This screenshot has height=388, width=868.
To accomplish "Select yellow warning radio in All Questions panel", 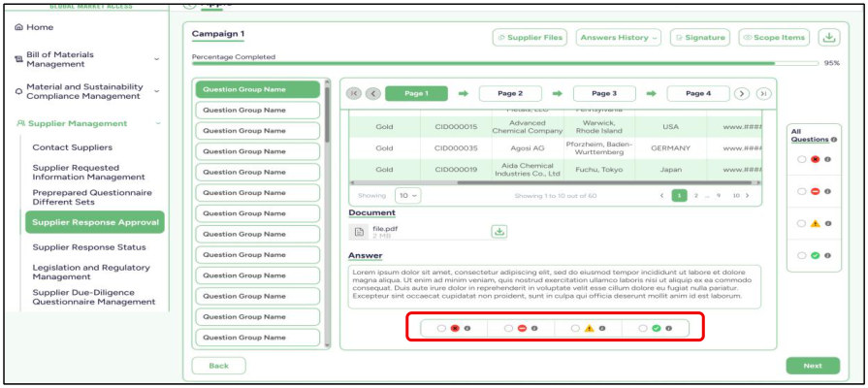I will (x=802, y=224).
